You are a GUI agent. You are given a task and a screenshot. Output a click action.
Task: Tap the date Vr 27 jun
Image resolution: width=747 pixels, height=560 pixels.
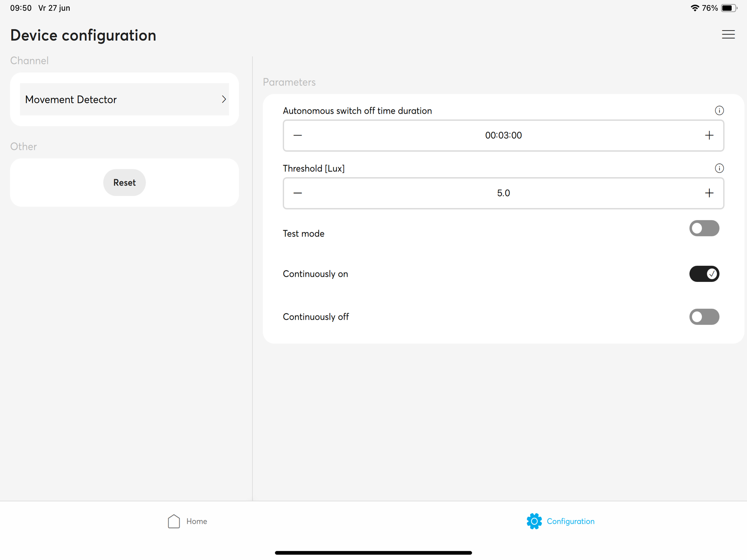[54, 8]
